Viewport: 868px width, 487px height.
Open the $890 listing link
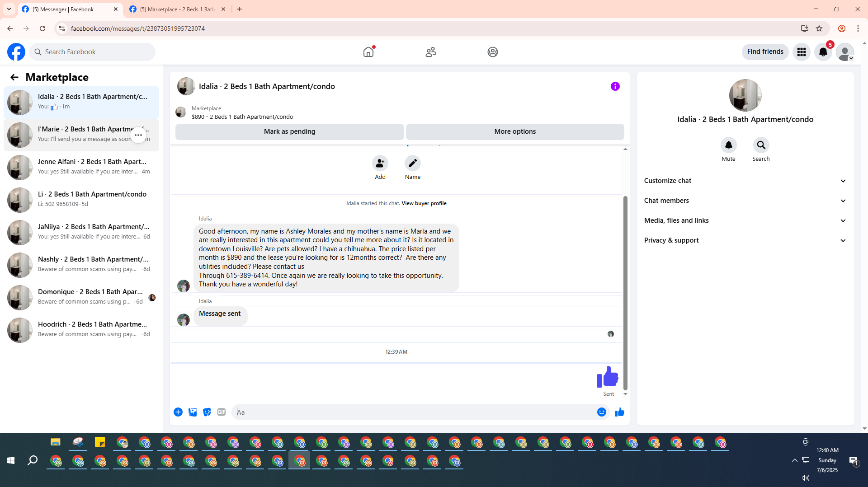coord(242,117)
